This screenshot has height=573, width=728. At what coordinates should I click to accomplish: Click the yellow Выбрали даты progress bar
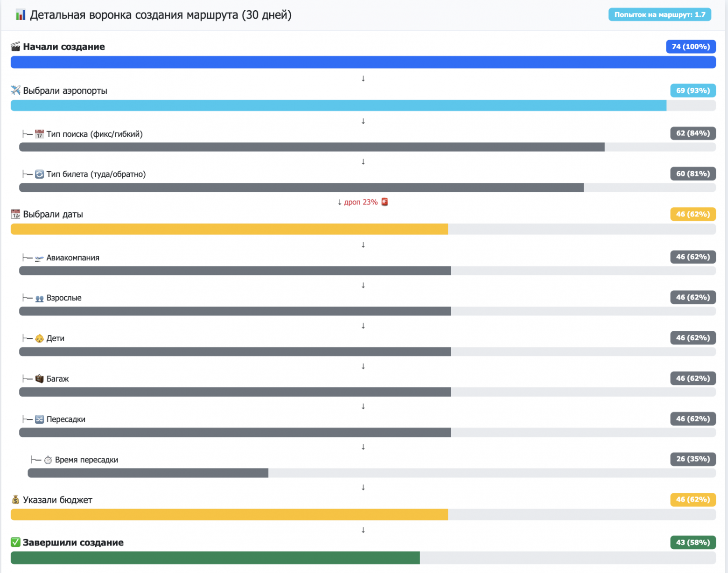pos(363,229)
